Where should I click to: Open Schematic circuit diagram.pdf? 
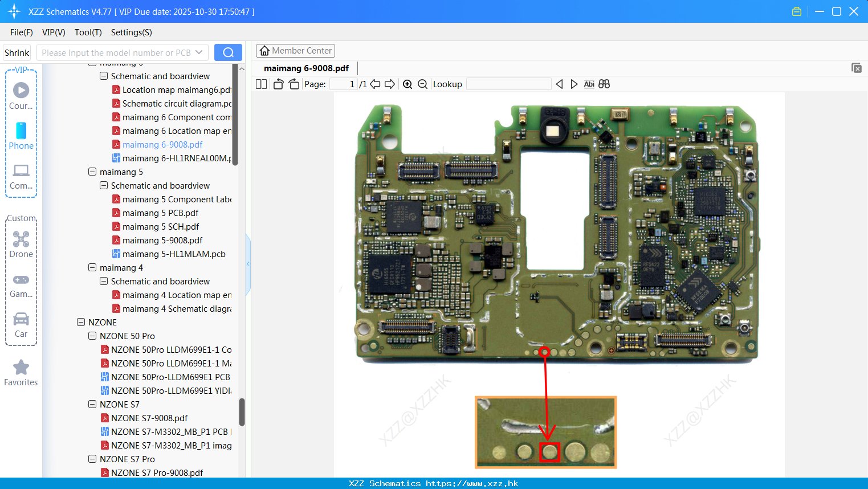coord(172,103)
